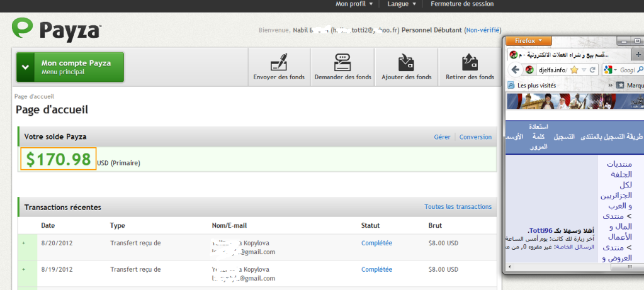Screen dimensions: 644x290
Task: Open the Ajouter des fonds tool
Action: (x=406, y=67)
